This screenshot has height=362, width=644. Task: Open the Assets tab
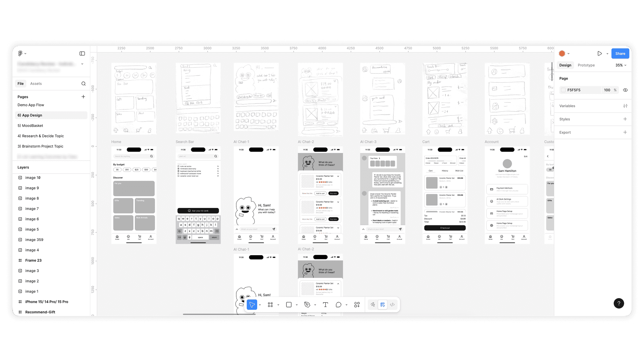point(36,84)
